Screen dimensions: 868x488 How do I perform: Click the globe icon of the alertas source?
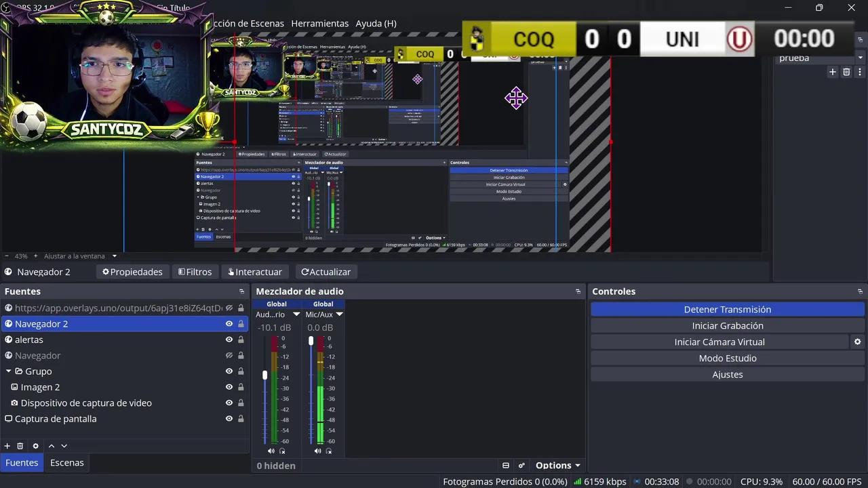click(x=9, y=340)
